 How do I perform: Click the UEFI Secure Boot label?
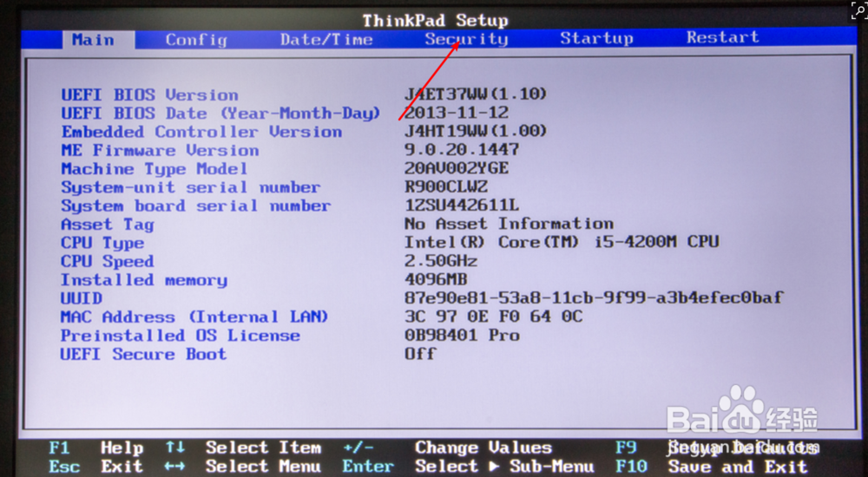pyautogui.click(x=143, y=354)
